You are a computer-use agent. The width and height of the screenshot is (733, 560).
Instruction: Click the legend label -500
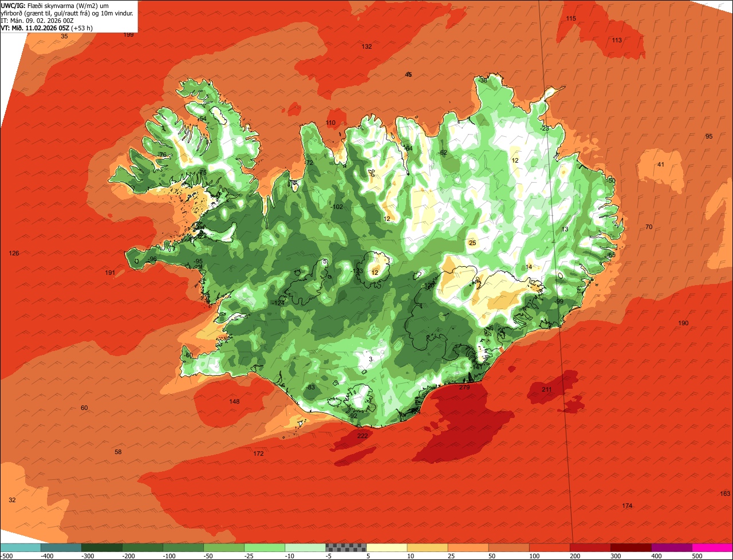pos(5,556)
